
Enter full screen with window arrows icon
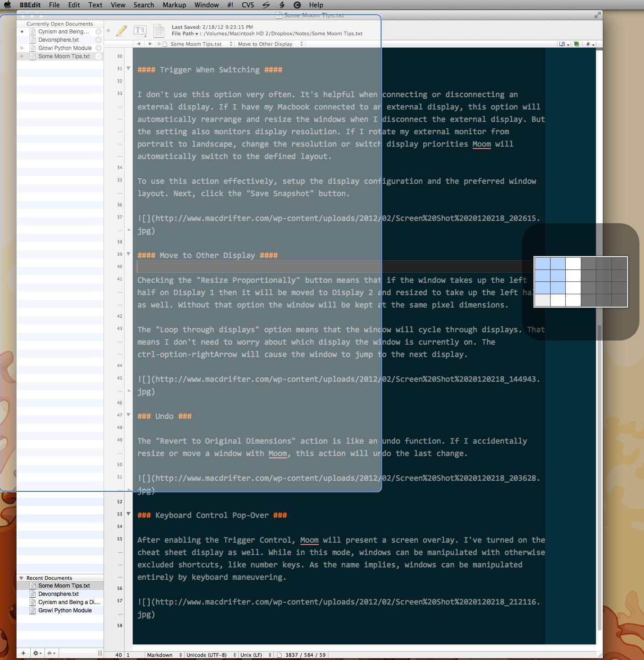coord(597,15)
